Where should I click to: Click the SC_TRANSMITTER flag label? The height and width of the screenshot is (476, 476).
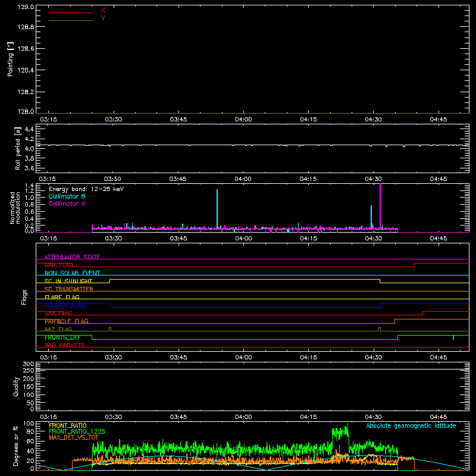click(69, 289)
